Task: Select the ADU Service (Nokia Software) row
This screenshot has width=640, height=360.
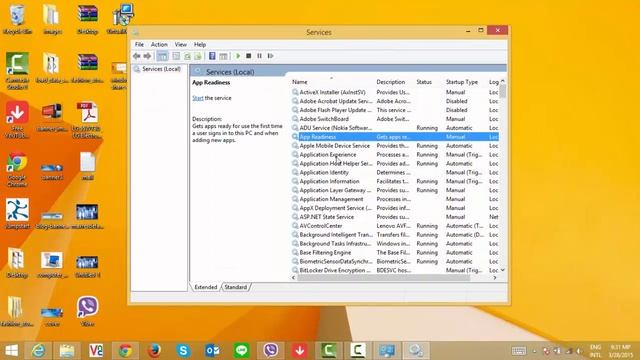Action: 395,128
